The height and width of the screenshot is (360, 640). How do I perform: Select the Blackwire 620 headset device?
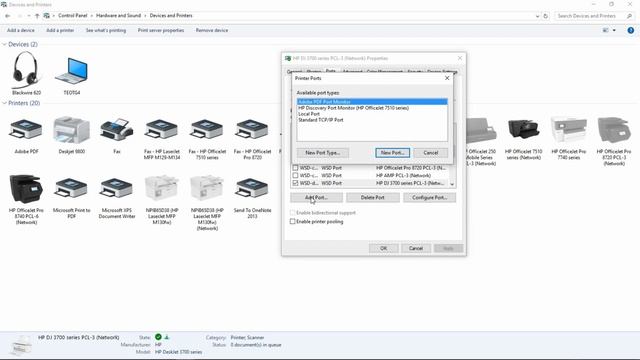pos(26,73)
